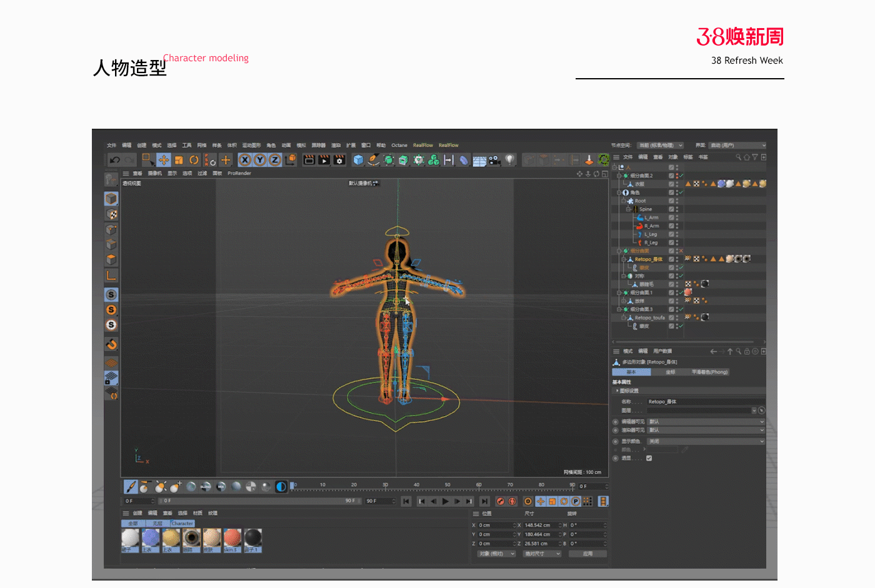Click the search icon in object manager

pyautogui.click(x=738, y=157)
